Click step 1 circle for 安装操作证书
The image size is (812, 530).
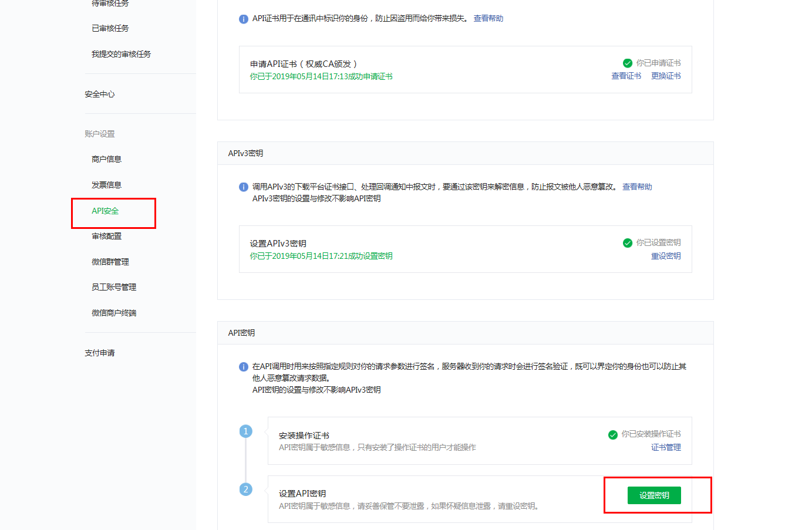pyautogui.click(x=246, y=431)
